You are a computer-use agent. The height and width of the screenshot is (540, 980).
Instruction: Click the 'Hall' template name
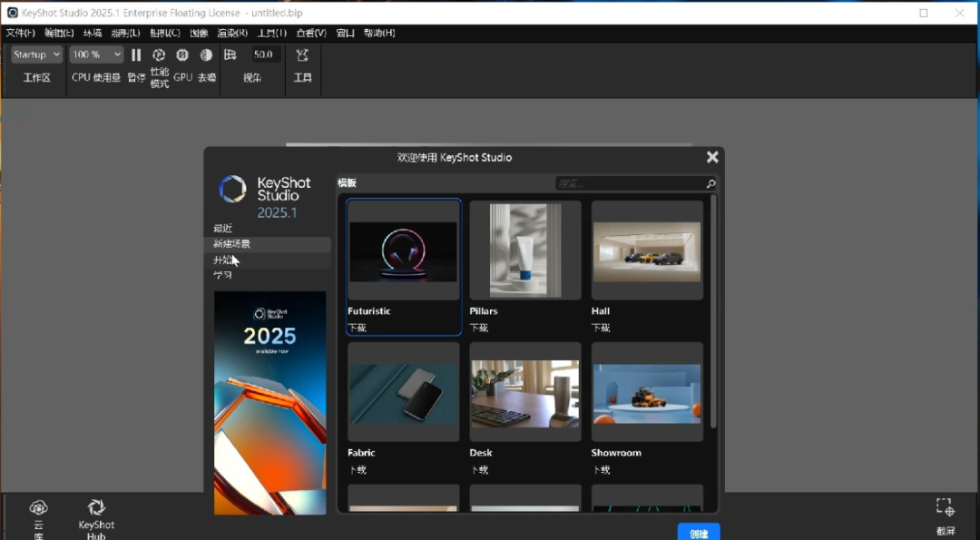tap(601, 311)
